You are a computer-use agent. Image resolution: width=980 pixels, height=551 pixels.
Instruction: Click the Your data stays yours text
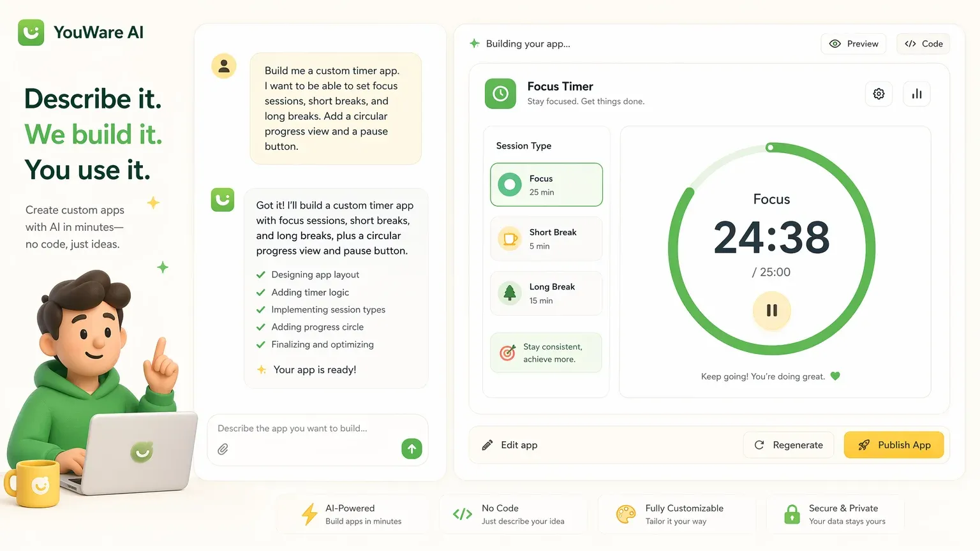pos(847,522)
